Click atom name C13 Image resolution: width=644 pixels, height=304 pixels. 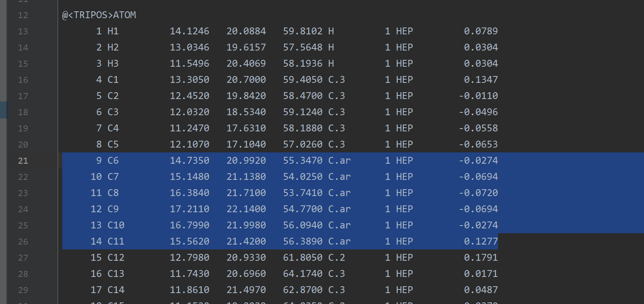pyautogui.click(x=116, y=274)
